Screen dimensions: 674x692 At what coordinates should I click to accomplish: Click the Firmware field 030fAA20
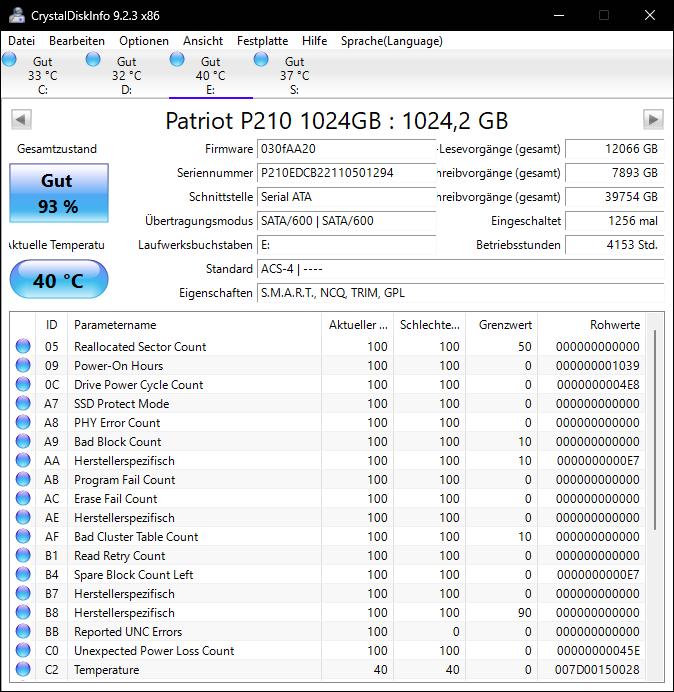346,149
